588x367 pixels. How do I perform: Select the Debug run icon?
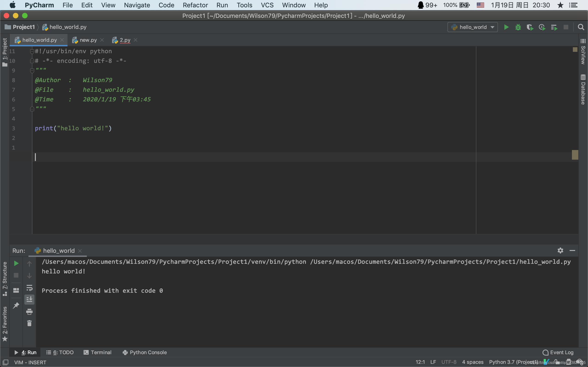[x=518, y=28]
